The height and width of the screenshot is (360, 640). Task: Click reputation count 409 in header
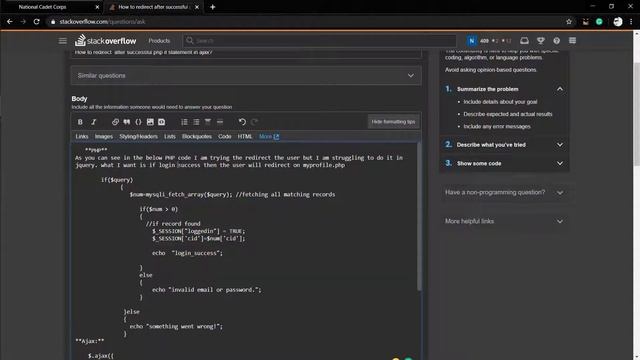pos(484,41)
